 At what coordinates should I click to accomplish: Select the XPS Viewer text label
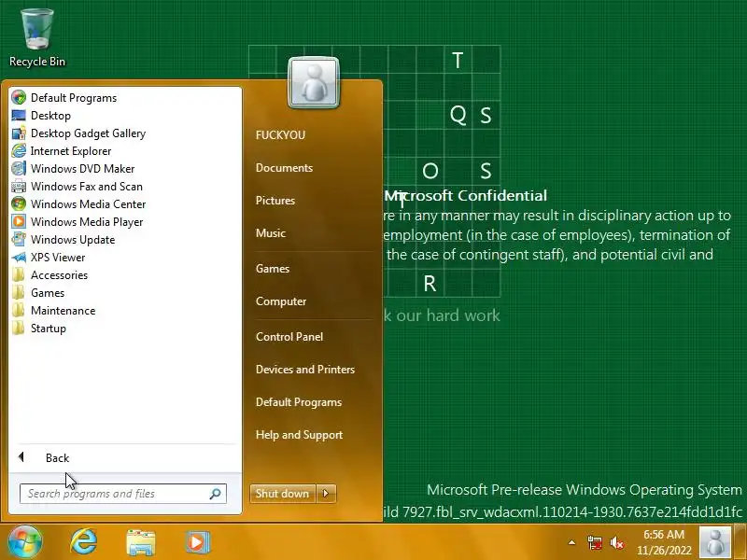coord(58,258)
